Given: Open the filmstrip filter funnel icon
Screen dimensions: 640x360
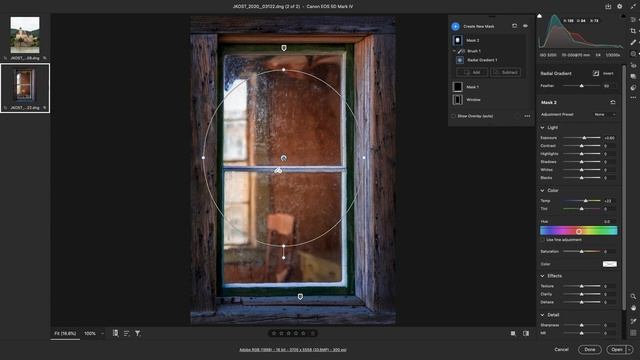Looking at the screenshot, I should tap(138, 333).
